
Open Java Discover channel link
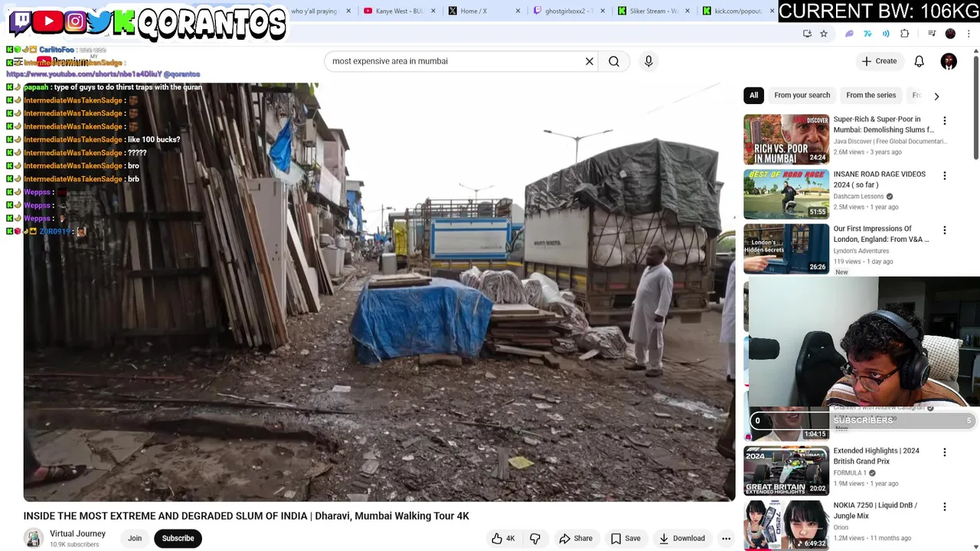(889, 142)
